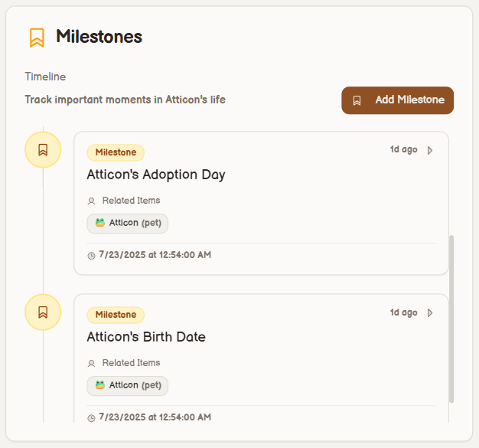Click Milestone tag badge on Adoption Day card
479x448 pixels.
click(116, 152)
